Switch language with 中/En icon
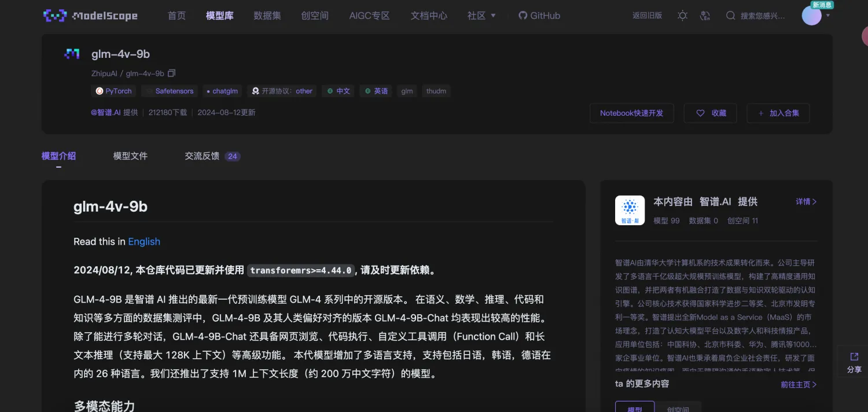This screenshot has height=412, width=868. (705, 16)
